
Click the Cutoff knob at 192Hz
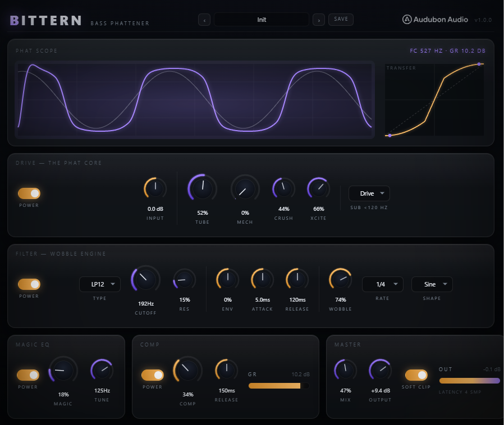pos(145,280)
